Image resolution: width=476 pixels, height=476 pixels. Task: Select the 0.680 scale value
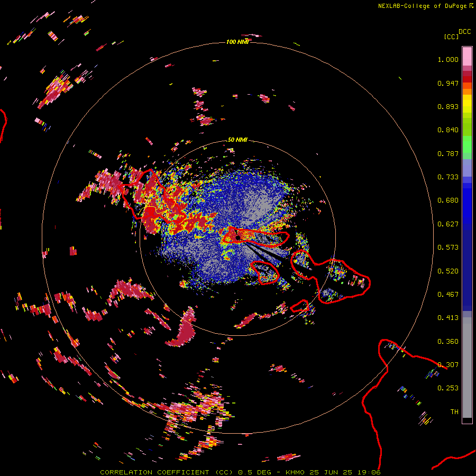(448, 200)
